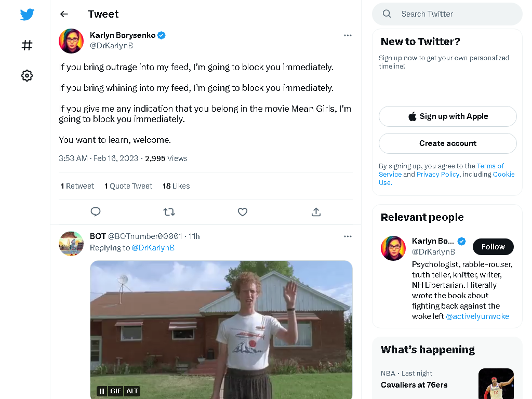Open more options on Karlyn's tweet

click(348, 35)
